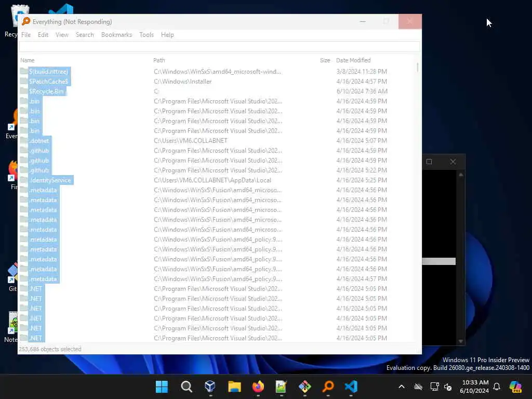Select the $Recycle.Bin folder row

(x=220, y=91)
